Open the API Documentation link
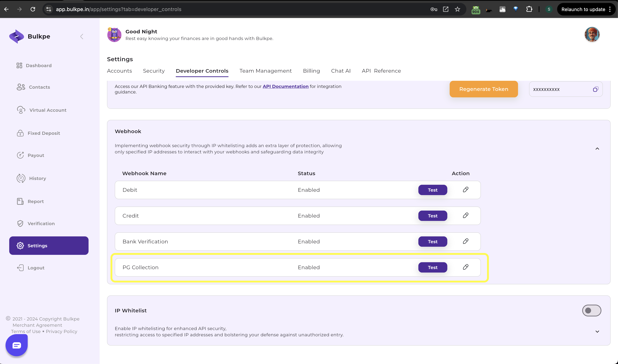Image resolution: width=618 pixels, height=364 pixels. pyautogui.click(x=286, y=86)
